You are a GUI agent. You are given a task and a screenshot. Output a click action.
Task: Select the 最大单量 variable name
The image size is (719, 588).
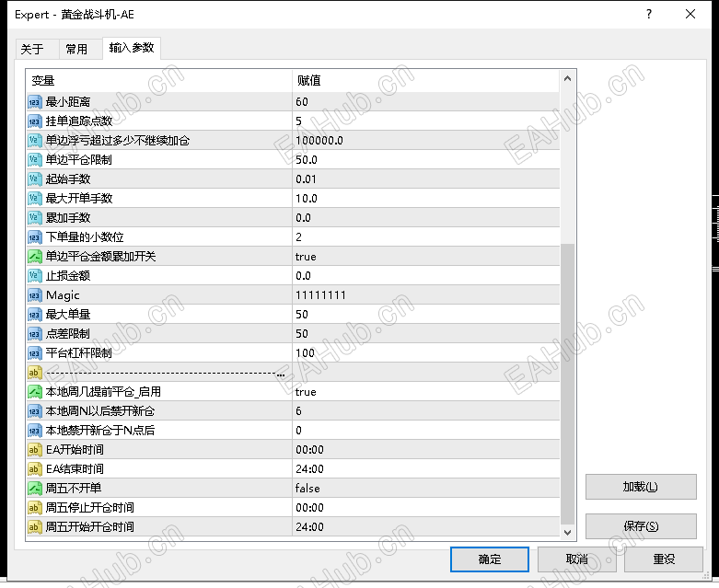68,315
